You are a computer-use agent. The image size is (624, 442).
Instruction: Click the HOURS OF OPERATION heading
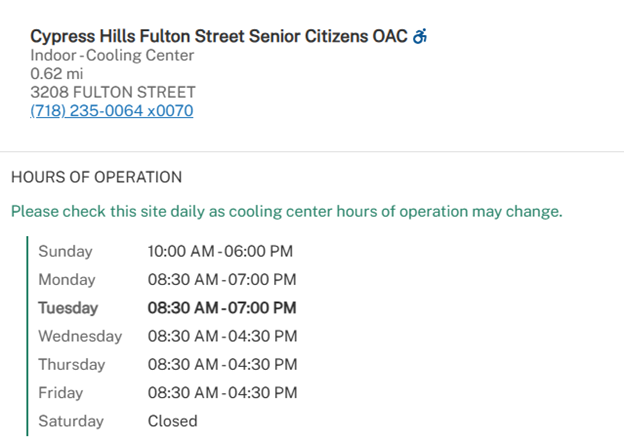coord(96,177)
